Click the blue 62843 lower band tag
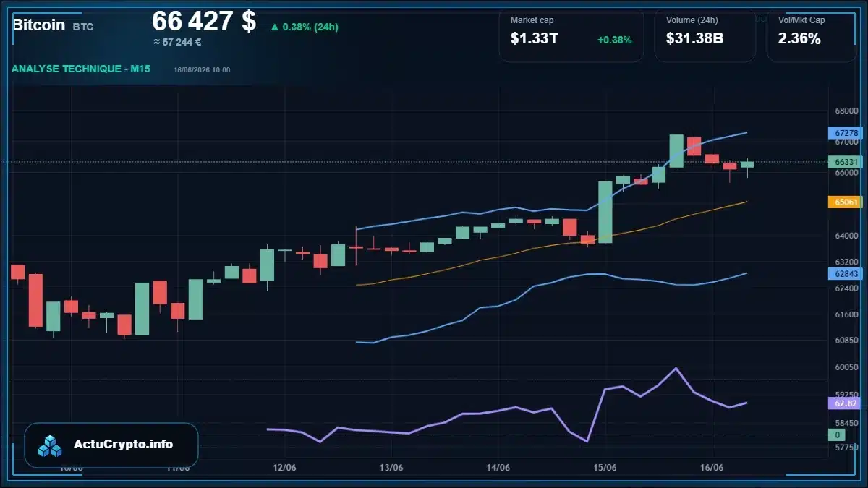Viewport: 868px width, 488px height. click(846, 273)
